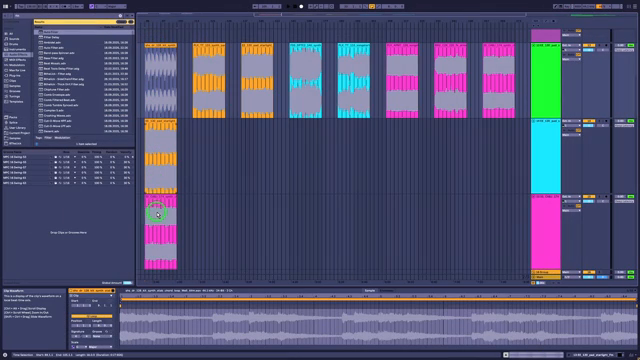The height and width of the screenshot is (360, 640).
Task: Click the status bar icon at bottom-left
Action: coord(5,355)
